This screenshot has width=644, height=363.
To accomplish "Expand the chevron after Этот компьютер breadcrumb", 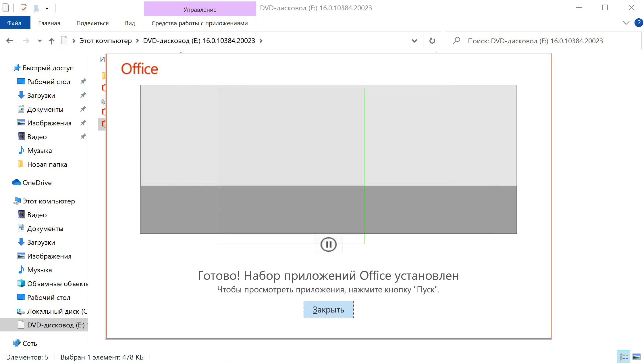I will click(137, 41).
